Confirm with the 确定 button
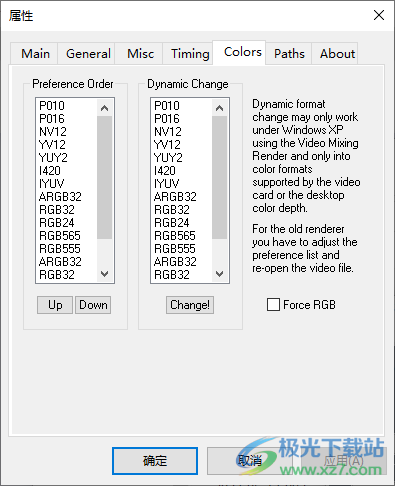This screenshot has height=486, width=395. [155, 461]
